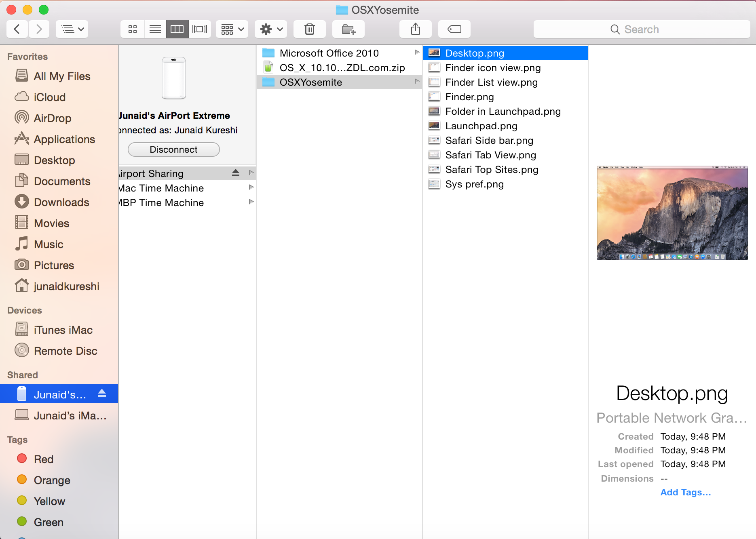Click OSXYosemite folder icon in title bar
The height and width of the screenshot is (539, 756).
tap(342, 10)
